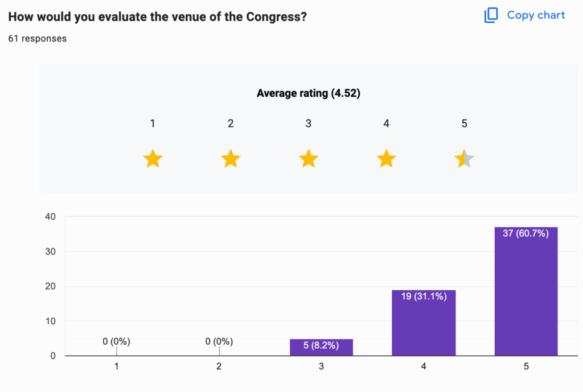Click the number 5 above the stars
This screenshot has height=392, width=583.
(x=464, y=123)
